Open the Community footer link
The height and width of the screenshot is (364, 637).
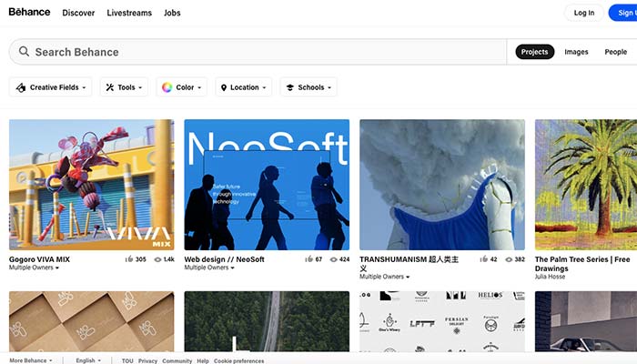[177, 360]
